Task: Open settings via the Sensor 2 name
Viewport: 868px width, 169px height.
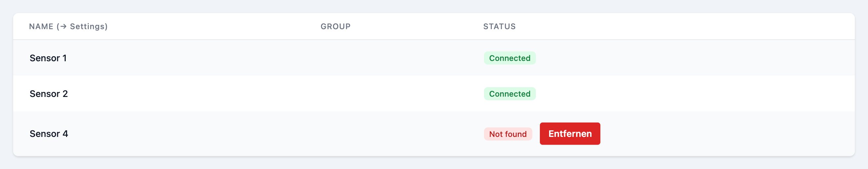Action: point(49,94)
